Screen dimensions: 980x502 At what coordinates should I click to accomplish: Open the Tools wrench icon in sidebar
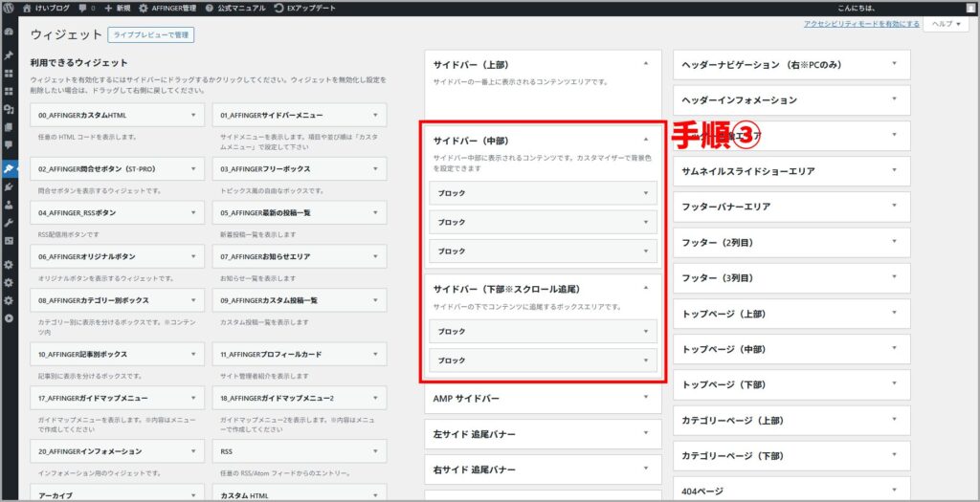[9, 222]
